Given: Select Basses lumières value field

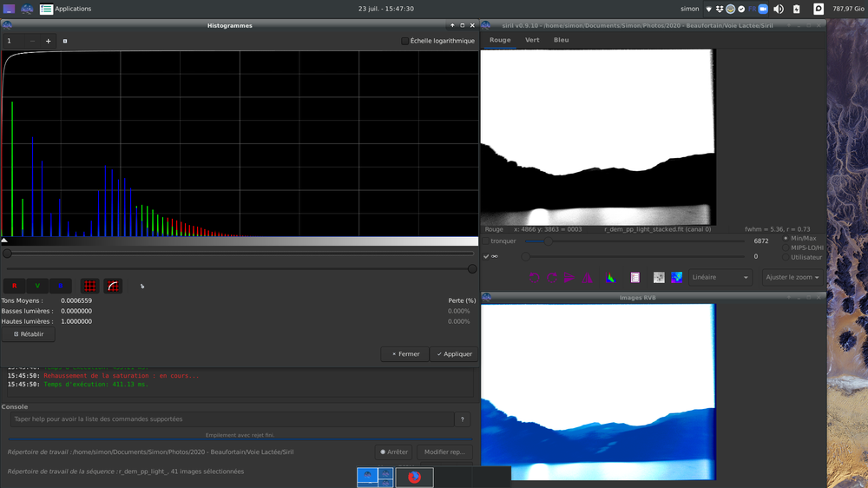Looking at the screenshot, I should 76,312.
